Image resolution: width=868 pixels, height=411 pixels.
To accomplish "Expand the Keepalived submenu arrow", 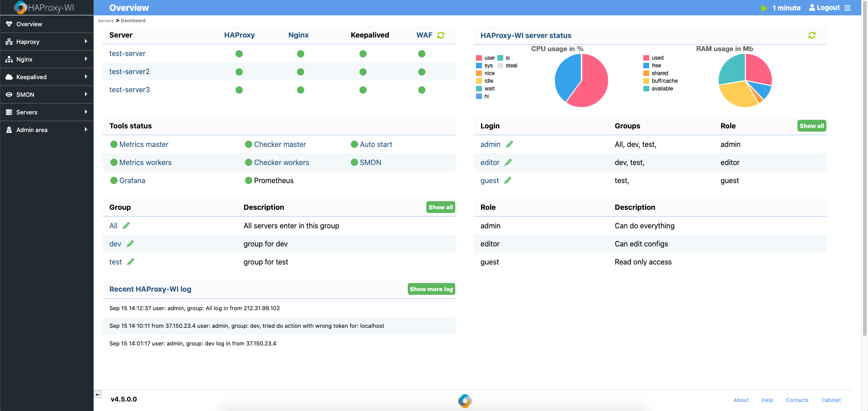I will click(x=86, y=76).
